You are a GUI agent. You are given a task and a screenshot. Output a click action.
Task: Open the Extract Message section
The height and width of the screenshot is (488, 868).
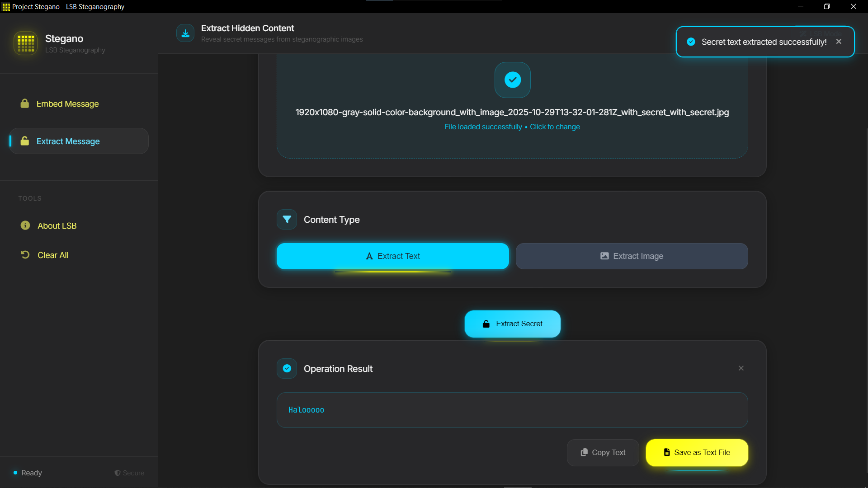click(x=68, y=141)
